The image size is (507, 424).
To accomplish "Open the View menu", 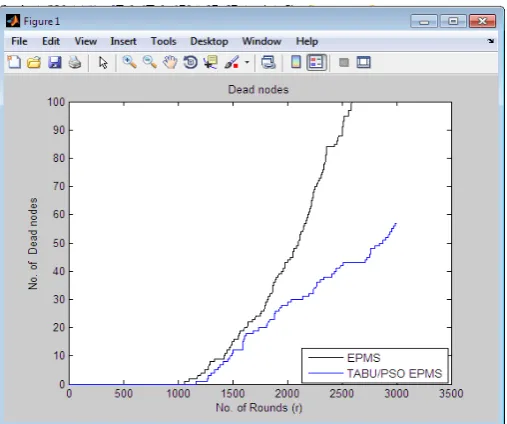I will (x=86, y=41).
